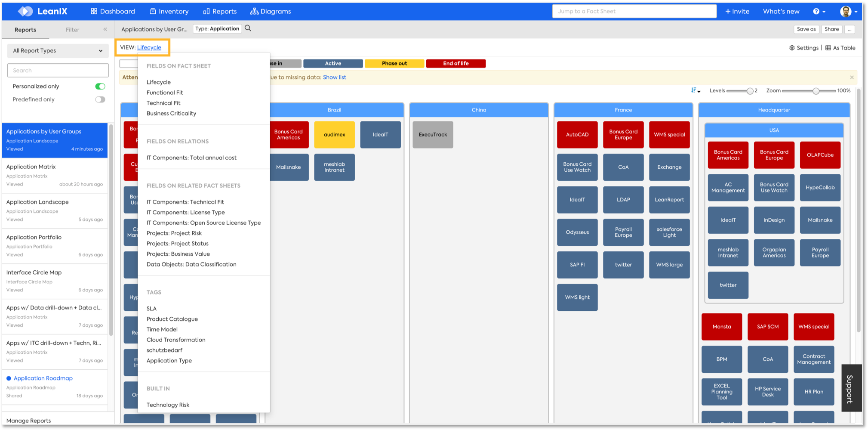Image resolution: width=868 pixels, height=430 pixels.
Task: Click the Odysseus tile under France
Action: (x=577, y=232)
